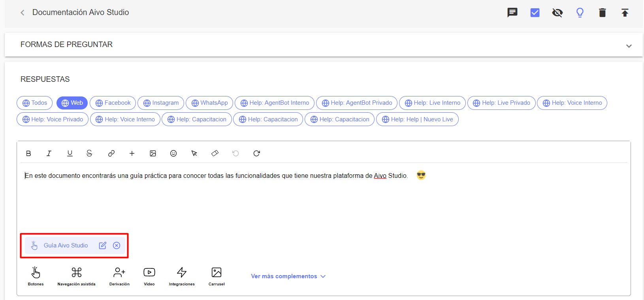
Task: Toggle underline formatting
Action: pos(70,153)
